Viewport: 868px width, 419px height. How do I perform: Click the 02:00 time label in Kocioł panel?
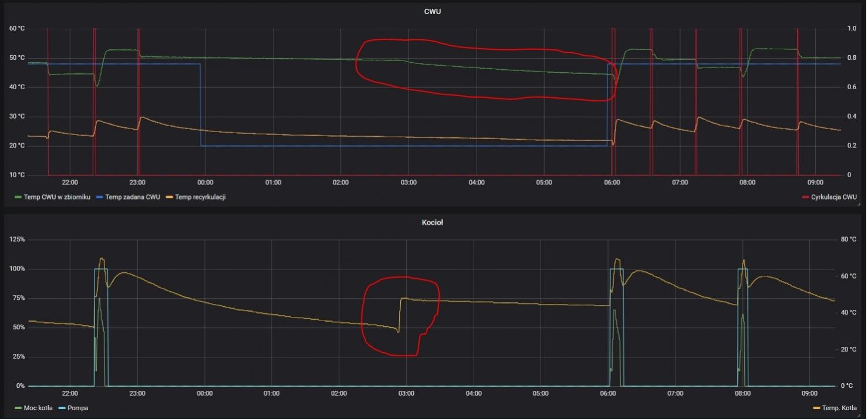point(339,394)
